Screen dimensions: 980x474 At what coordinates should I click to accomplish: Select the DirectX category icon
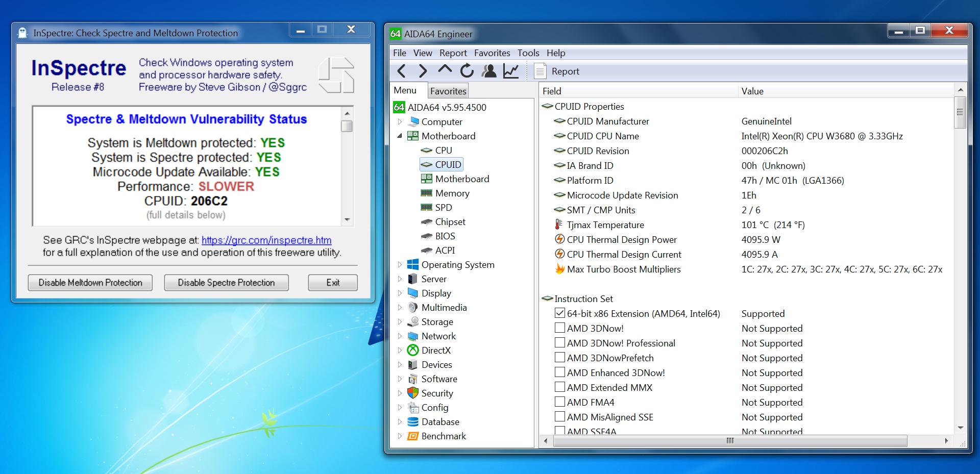[x=413, y=350]
